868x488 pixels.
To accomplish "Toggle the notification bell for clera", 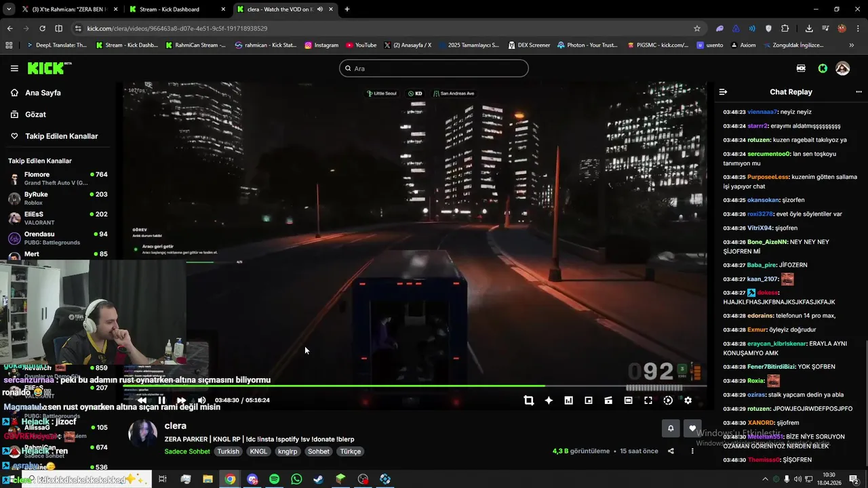I will (x=671, y=428).
